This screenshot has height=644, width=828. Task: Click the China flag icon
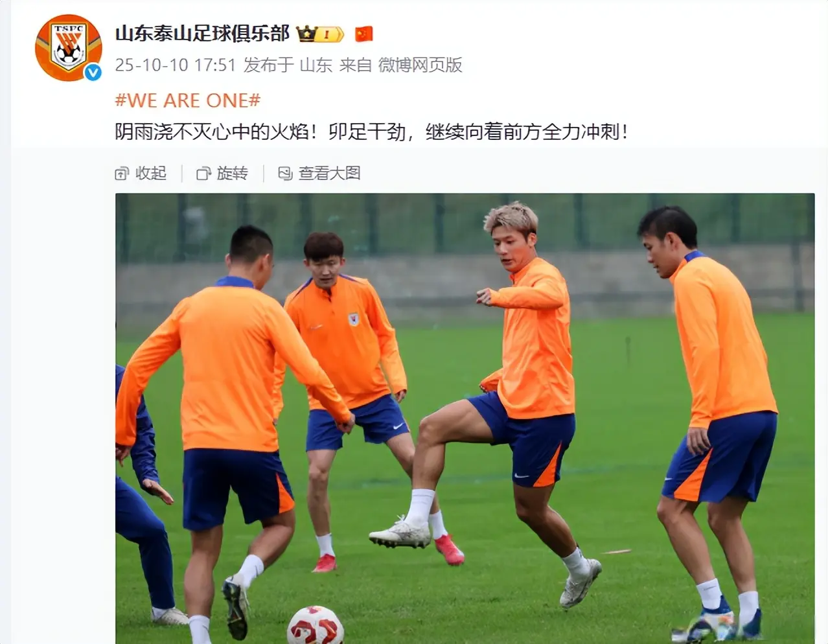click(364, 34)
